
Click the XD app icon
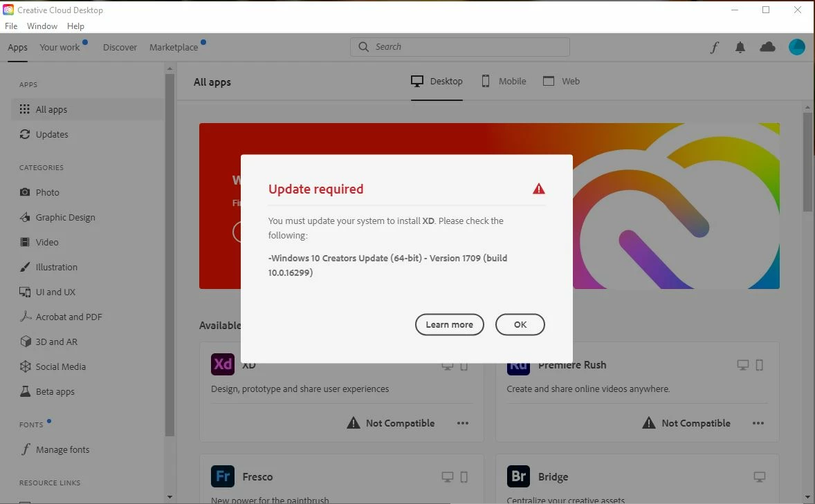pyautogui.click(x=223, y=364)
